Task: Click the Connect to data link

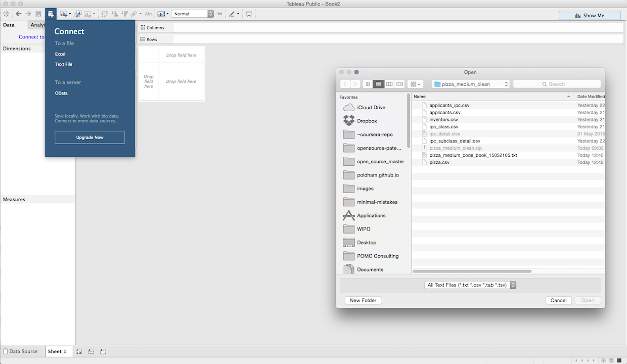Action: [31, 37]
